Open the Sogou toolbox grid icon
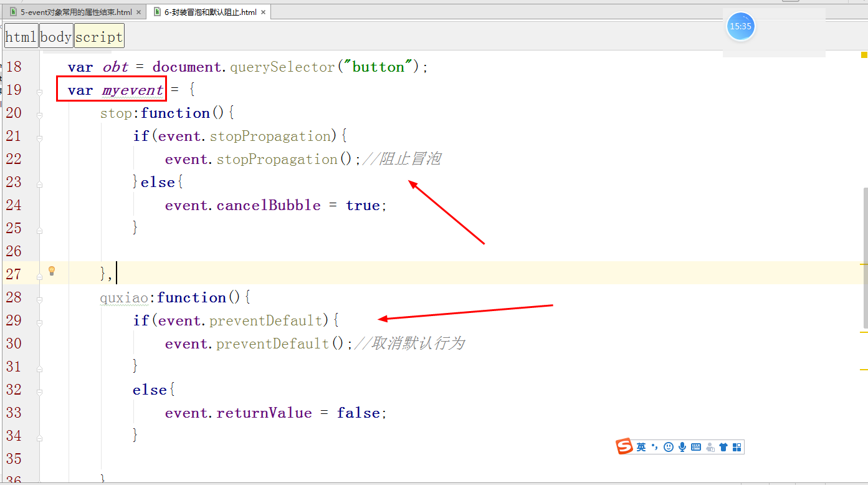Viewport: 868px width, 485px height. point(737,446)
